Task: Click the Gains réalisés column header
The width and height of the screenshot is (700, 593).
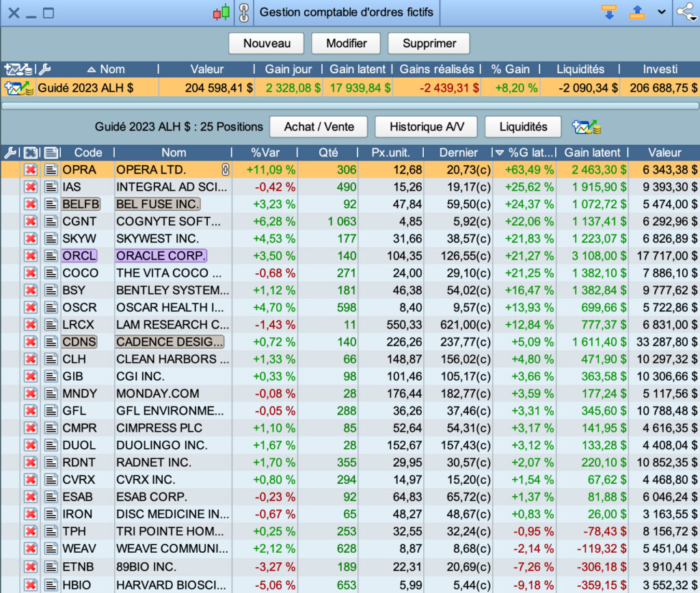Action: coord(437,69)
